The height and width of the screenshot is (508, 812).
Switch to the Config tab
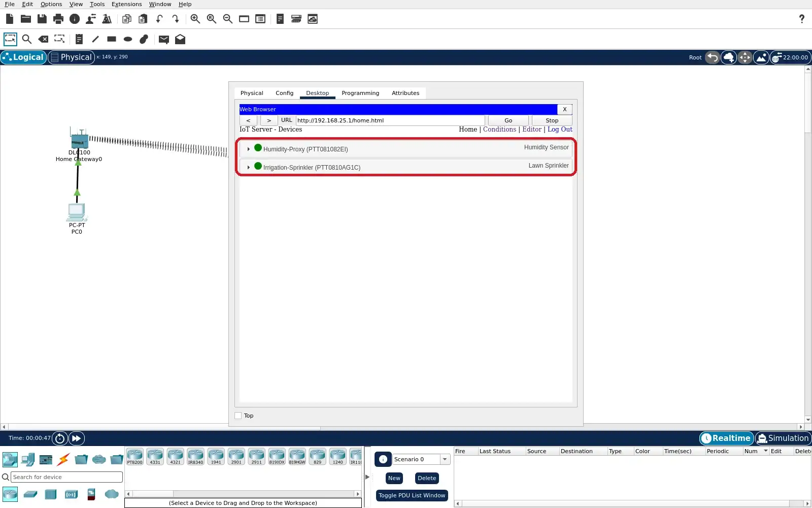click(x=284, y=93)
